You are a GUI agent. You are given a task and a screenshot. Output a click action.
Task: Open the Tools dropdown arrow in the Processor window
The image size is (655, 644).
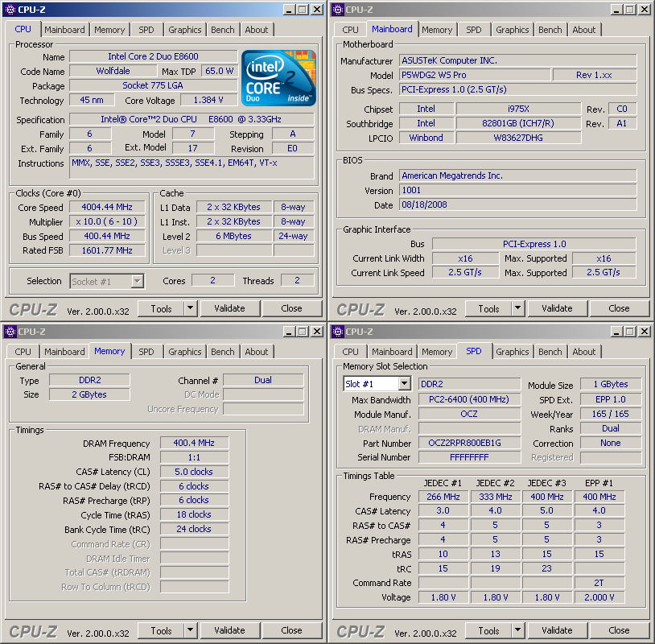[191, 308]
